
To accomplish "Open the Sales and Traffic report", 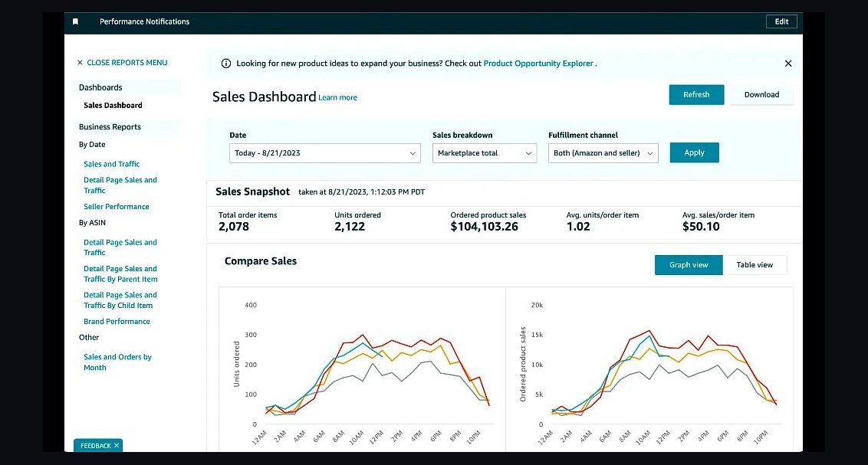I will point(112,164).
